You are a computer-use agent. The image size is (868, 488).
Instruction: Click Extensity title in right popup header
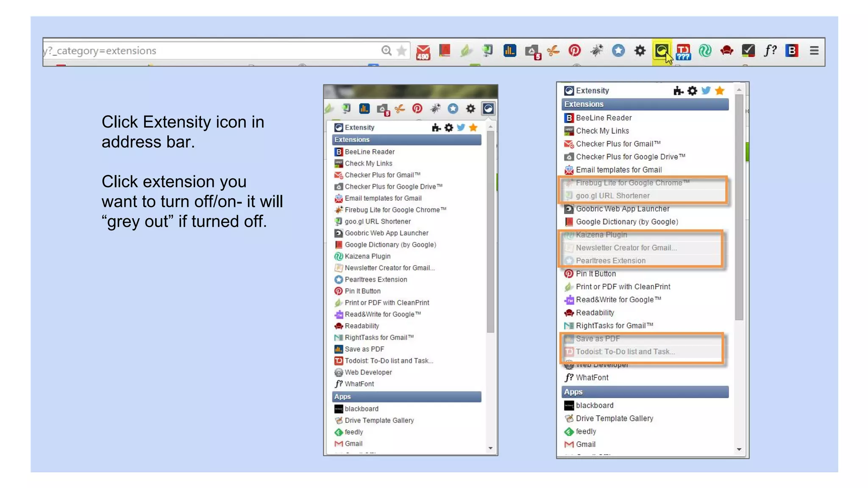coord(592,91)
